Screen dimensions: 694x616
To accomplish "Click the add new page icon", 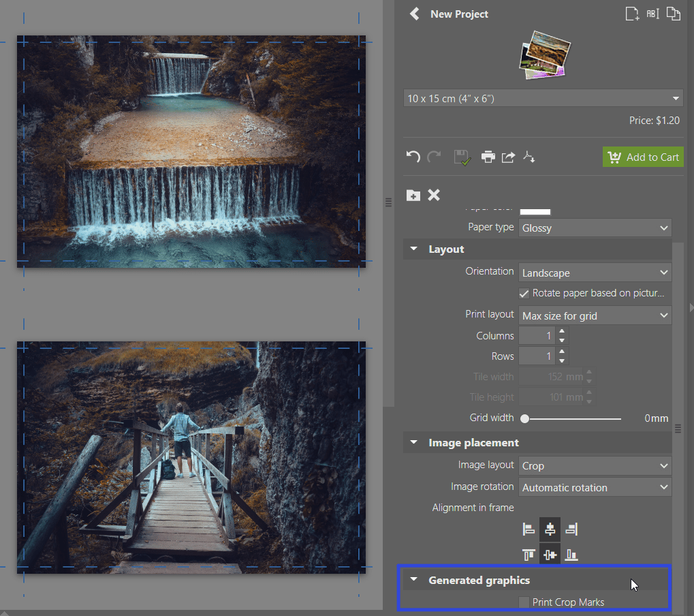I will (631, 14).
